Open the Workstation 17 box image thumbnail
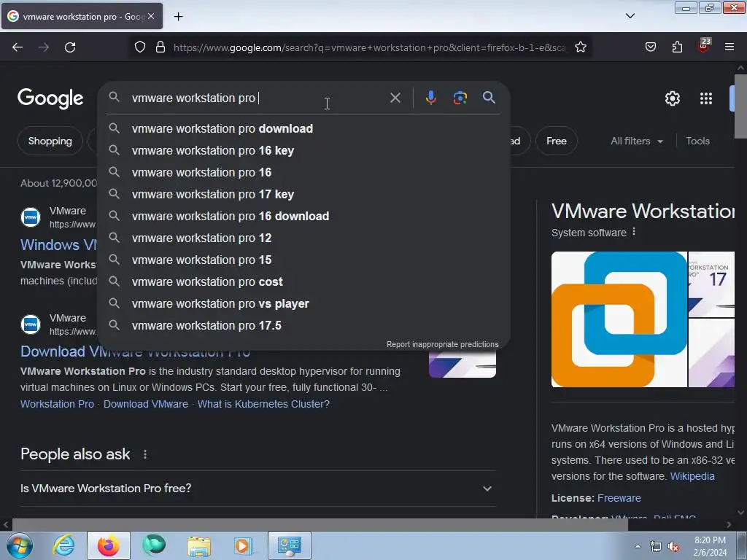 (711, 284)
